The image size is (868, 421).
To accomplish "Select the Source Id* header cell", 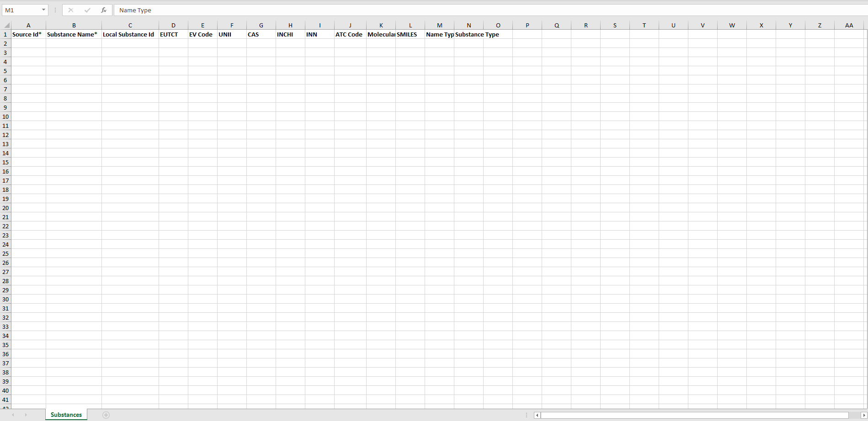I will [x=28, y=35].
